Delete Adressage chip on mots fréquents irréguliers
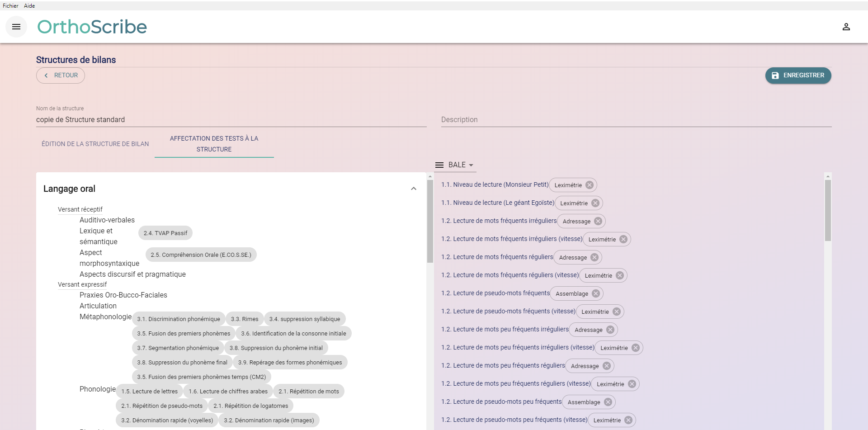Viewport: 868px width, 430px height. (598, 221)
